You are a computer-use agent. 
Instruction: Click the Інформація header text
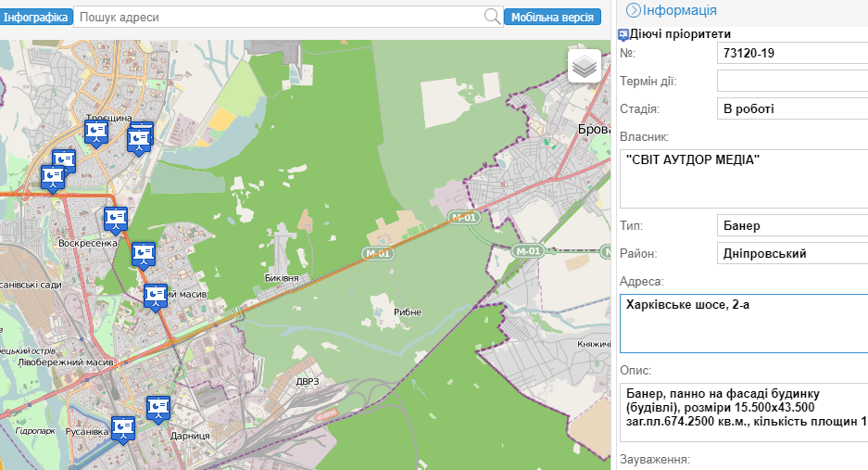click(x=679, y=10)
